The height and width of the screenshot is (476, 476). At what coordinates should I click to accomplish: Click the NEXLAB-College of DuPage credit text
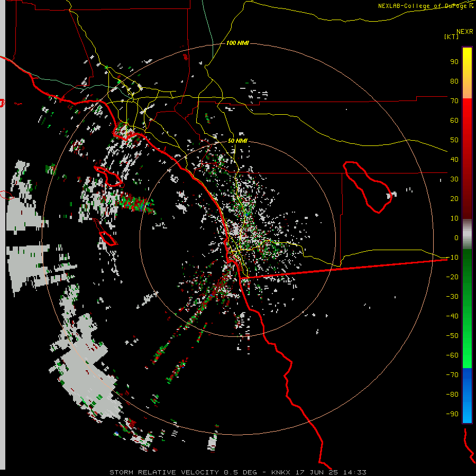425,6
